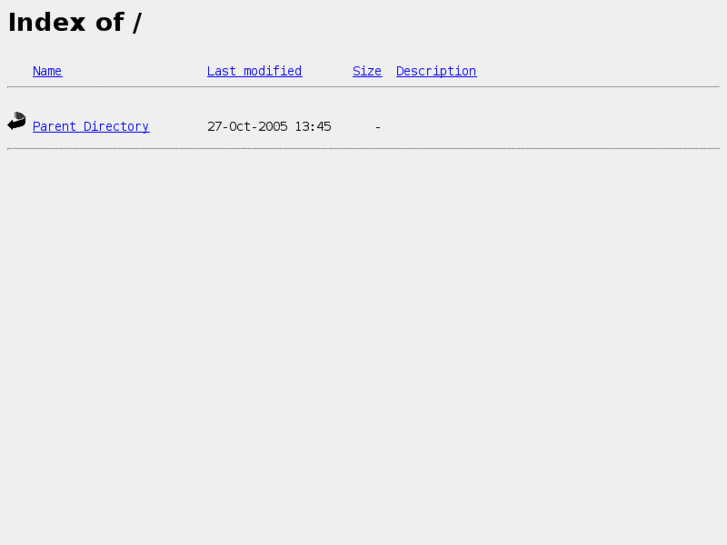
Task: Click the 'Index of /' page heading
Action: pos(75,22)
